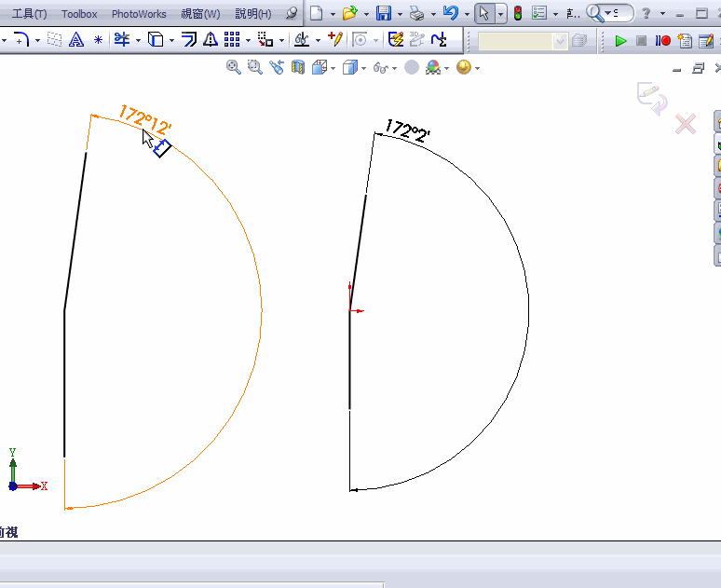Run macro with green play button
Screen dimensions: 721x588
620,40
